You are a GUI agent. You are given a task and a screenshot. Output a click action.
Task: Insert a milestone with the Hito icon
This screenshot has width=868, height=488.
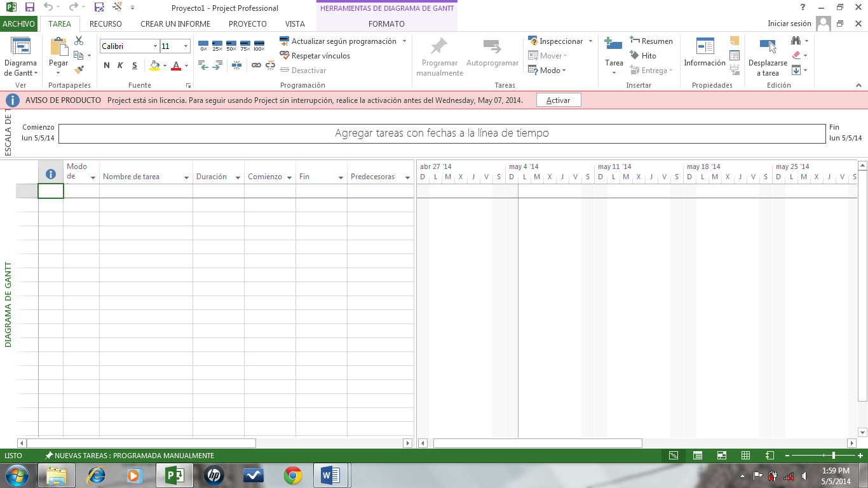(x=642, y=56)
